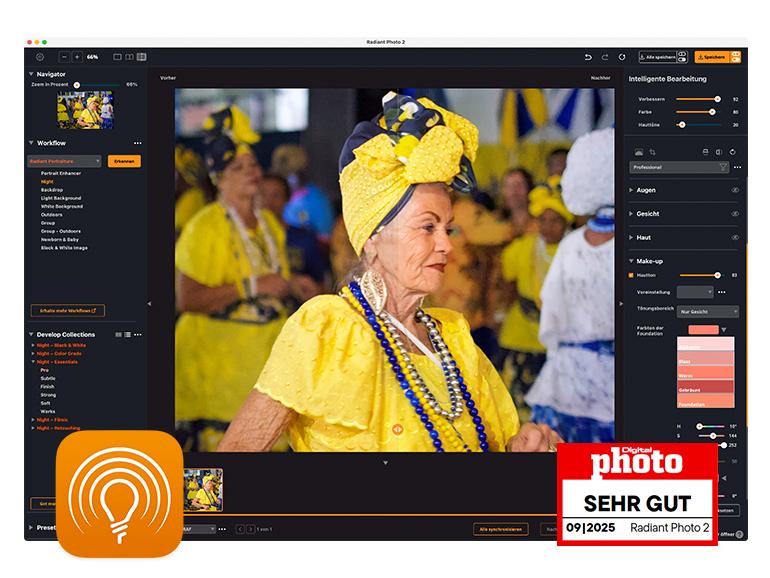Zoom in with the plus button
This screenshot has height=578, width=770.
[77, 57]
